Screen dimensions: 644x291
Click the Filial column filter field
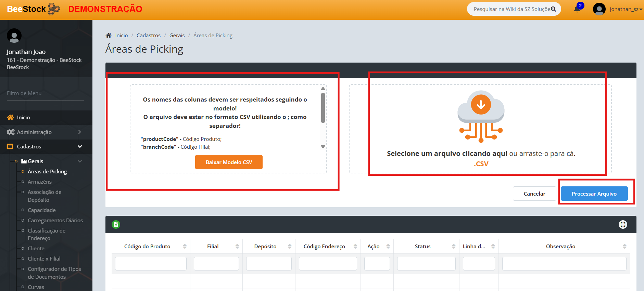pyautogui.click(x=216, y=264)
